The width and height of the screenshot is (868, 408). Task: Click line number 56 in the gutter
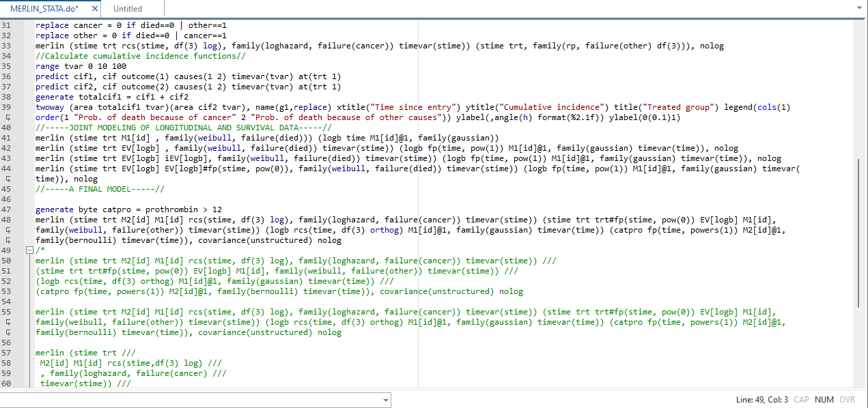click(7, 343)
